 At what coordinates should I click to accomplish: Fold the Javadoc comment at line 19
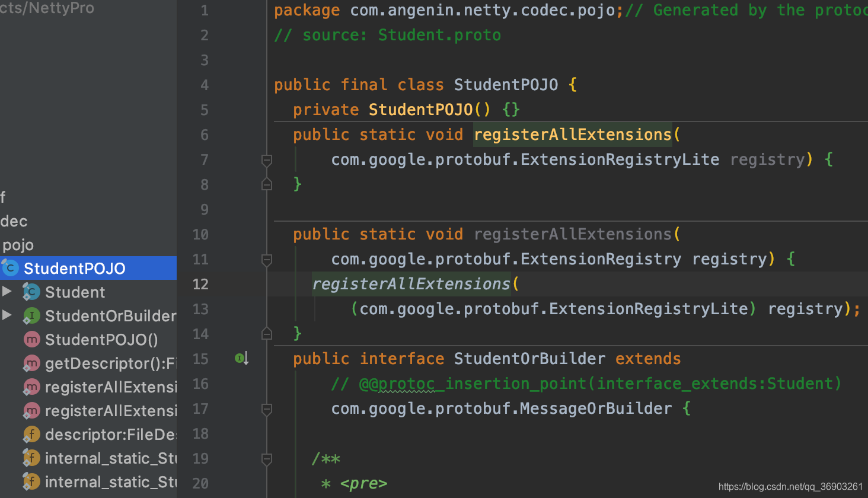(267, 459)
